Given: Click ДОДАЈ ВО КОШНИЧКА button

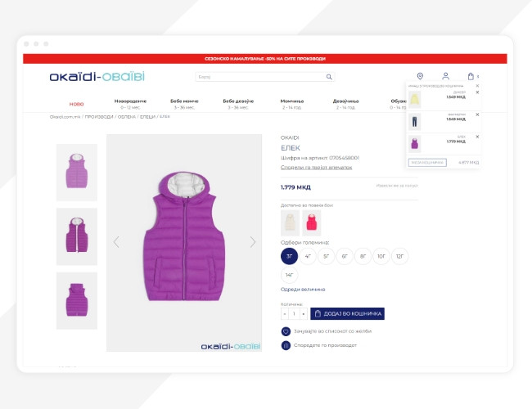Looking at the screenshot, I should pos(347,313).
